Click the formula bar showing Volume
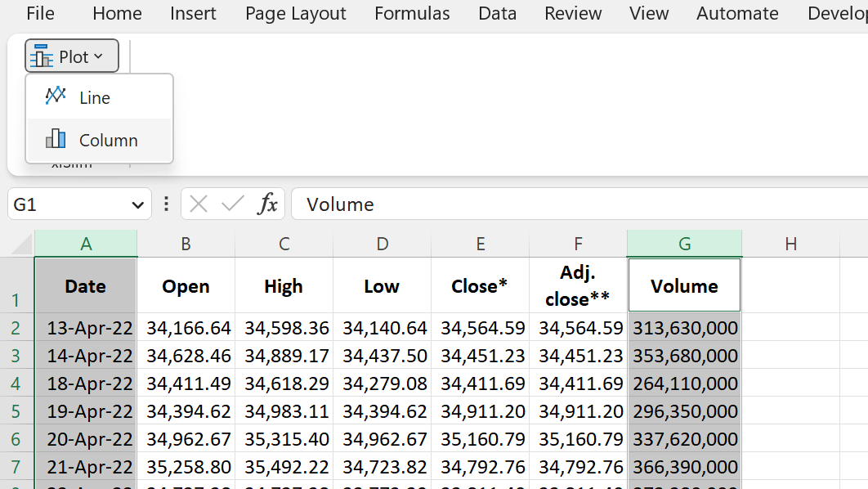Screen dimensions: 868x489 point(579,204)
